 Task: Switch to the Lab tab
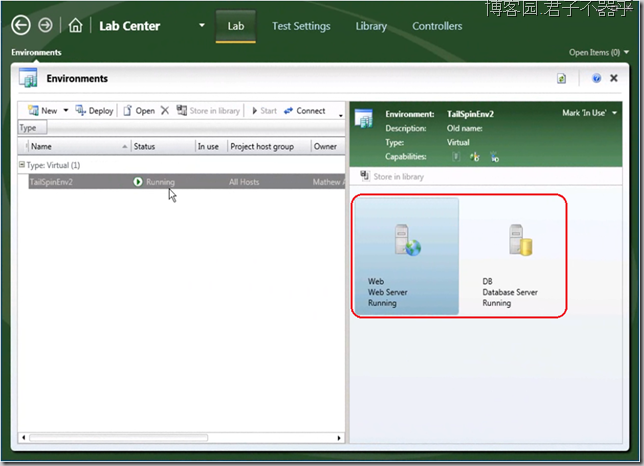click(236, 26)
